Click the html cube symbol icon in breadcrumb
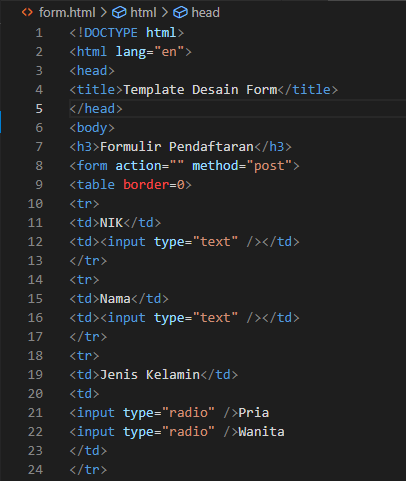The height and width of the screenshot is (481, 406). click(x=119, y=13)
